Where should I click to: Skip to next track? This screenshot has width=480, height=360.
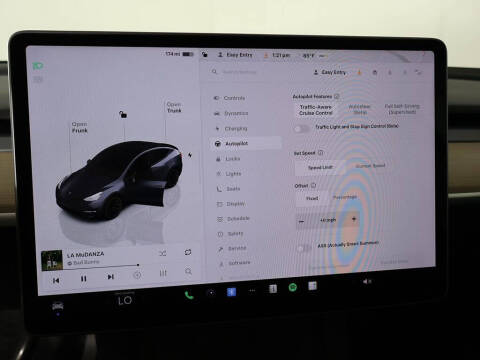coord(111,277)
